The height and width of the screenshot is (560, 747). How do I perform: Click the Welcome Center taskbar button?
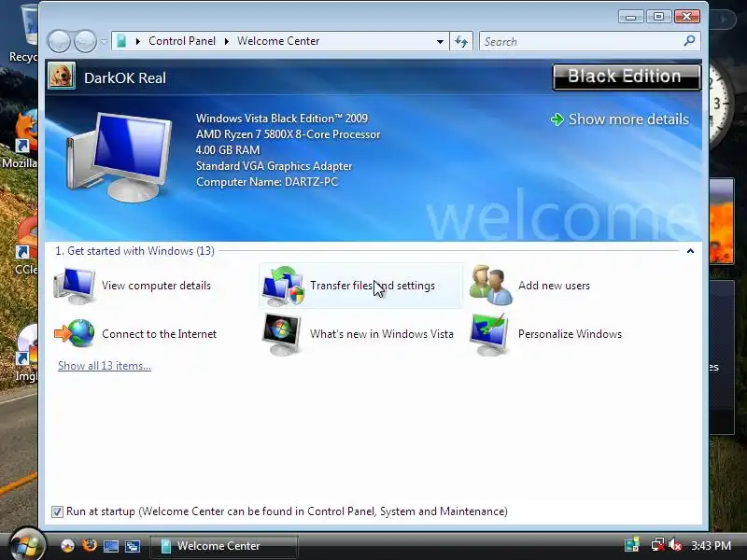point(224,546)
